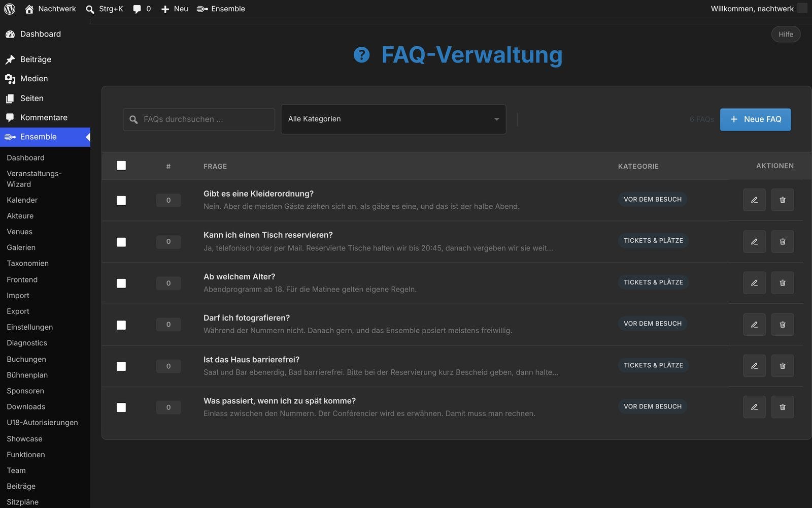
Task: Delete the 'Was passiert, wenn ich zu spät komme?' FAQ
Action: 783,407
